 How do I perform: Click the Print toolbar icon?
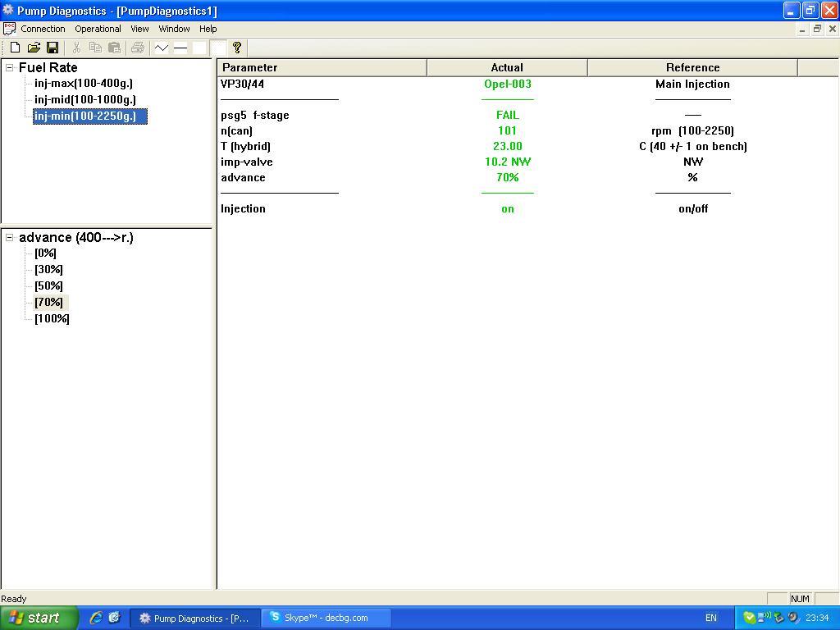click(x=138, y=48)
